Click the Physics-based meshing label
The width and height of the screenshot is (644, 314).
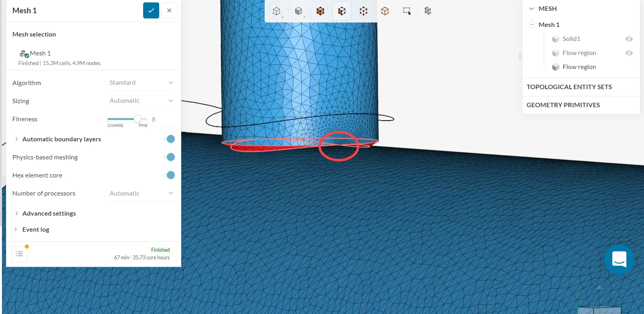tap(45, 157)
